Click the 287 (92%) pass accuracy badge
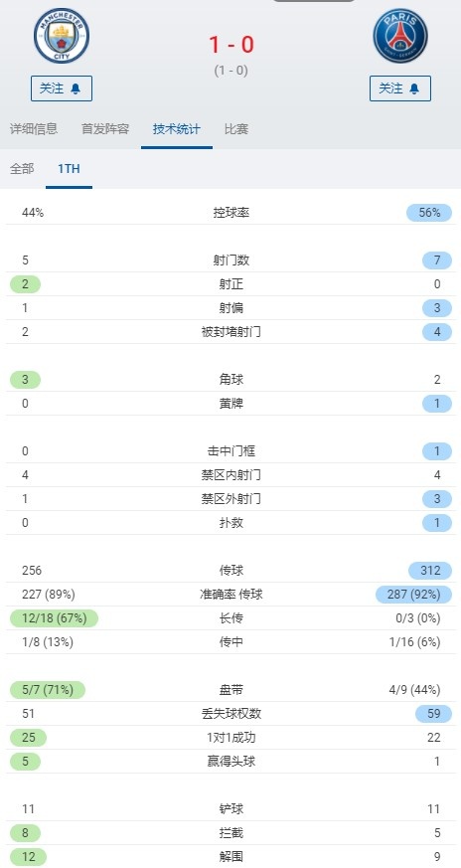Image resolution: width=461 pixels, height=868 pixels. click(413, 595)
